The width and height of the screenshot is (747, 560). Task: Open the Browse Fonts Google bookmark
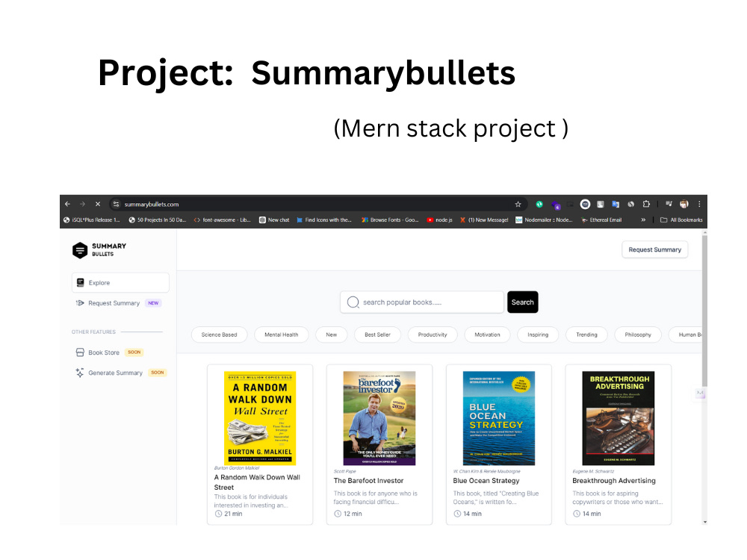point(390,220)
